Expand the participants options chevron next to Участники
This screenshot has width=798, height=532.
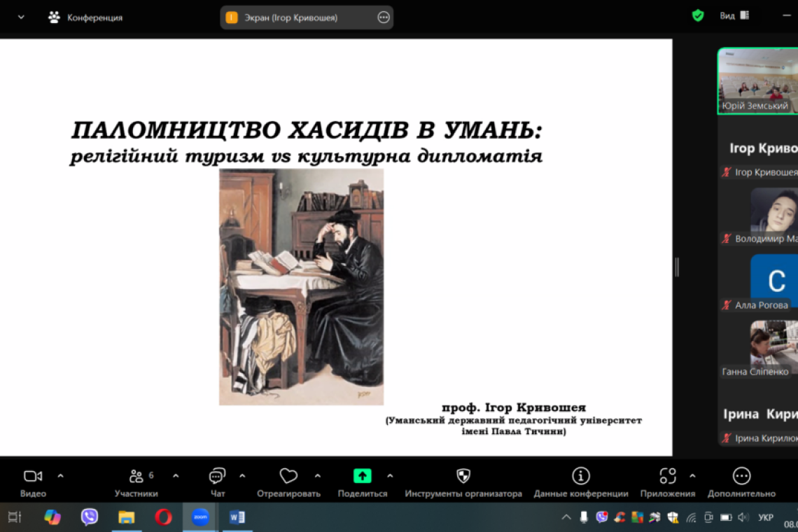(176, 476)
